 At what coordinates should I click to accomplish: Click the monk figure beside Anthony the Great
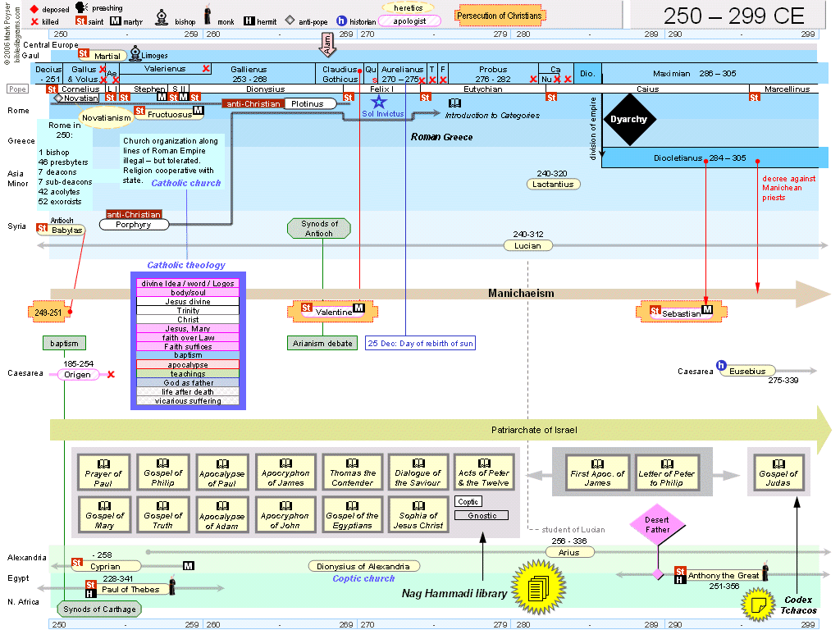[x=766, y=572]
